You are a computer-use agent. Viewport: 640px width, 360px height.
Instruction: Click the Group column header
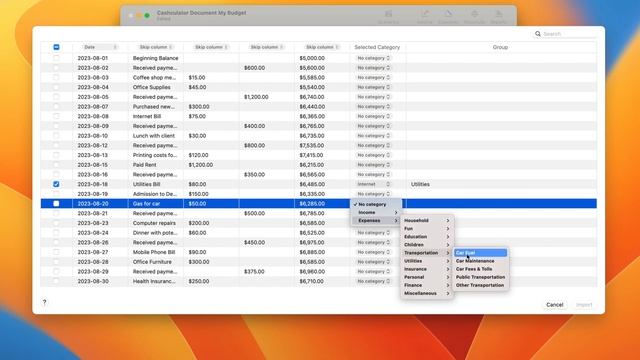tap(500, 47)
